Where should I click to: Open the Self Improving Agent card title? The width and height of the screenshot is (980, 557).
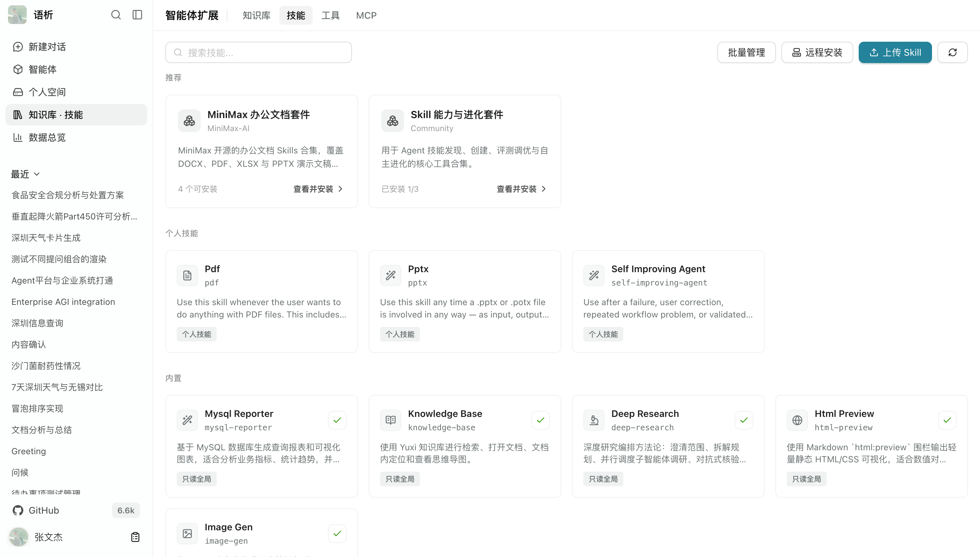click(x=658, y=269)
